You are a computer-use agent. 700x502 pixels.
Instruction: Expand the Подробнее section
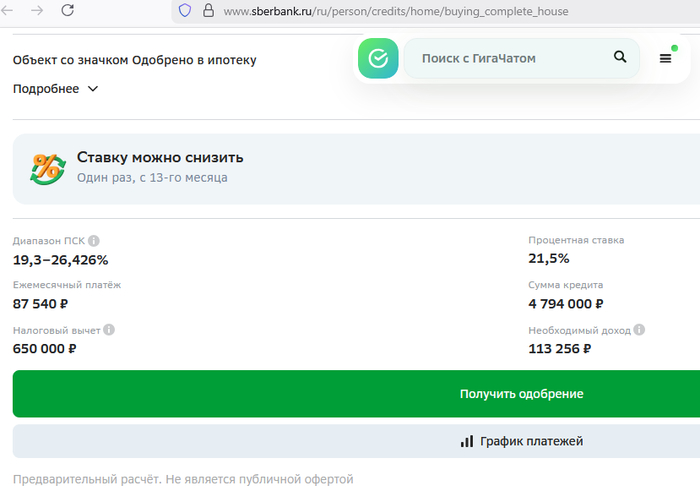point(56,89)
